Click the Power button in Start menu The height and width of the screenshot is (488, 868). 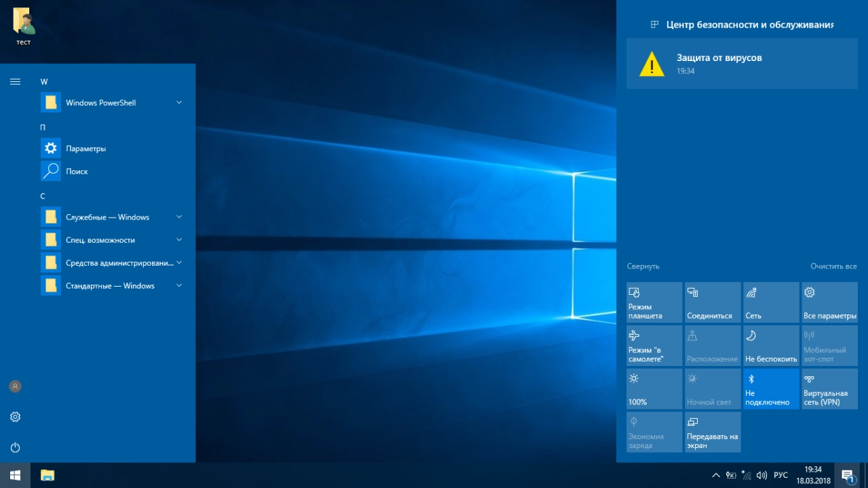pyautogui.click(x=15, y=447)
